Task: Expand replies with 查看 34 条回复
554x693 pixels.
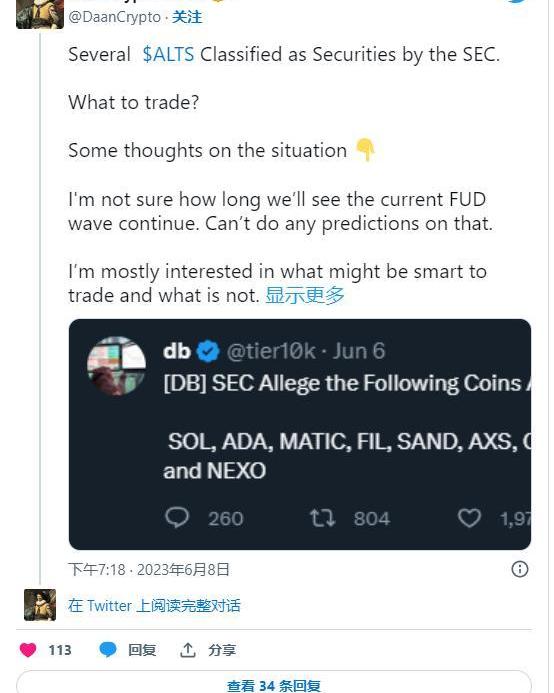Action: (274, 685)
